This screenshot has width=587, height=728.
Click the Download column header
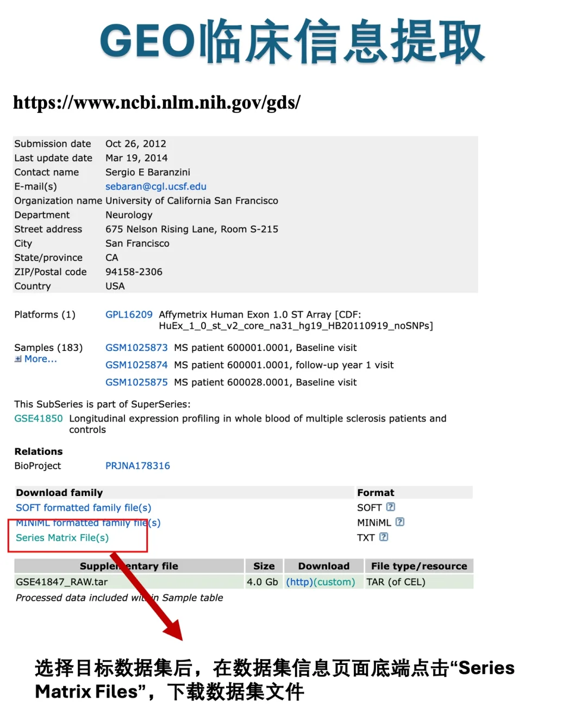tap(324, 566)
